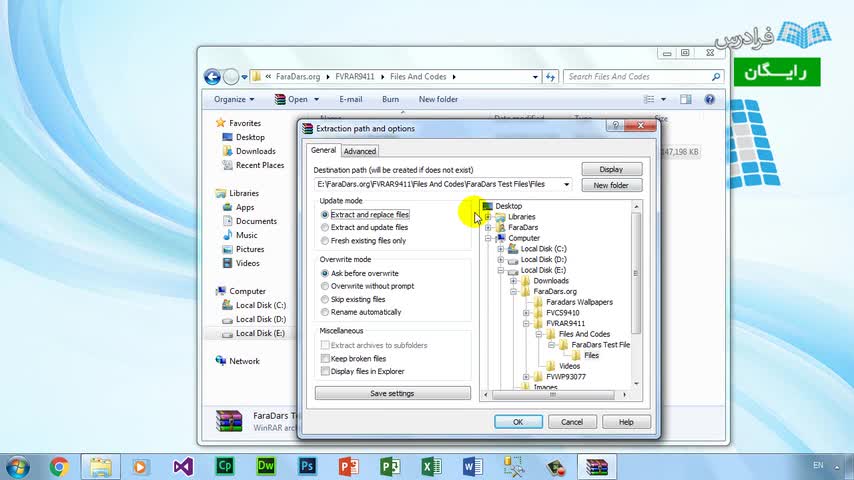This screenshot has height=480, width=854.
Task: Expand FVCS9410 folder in tree
Action: 526,313
